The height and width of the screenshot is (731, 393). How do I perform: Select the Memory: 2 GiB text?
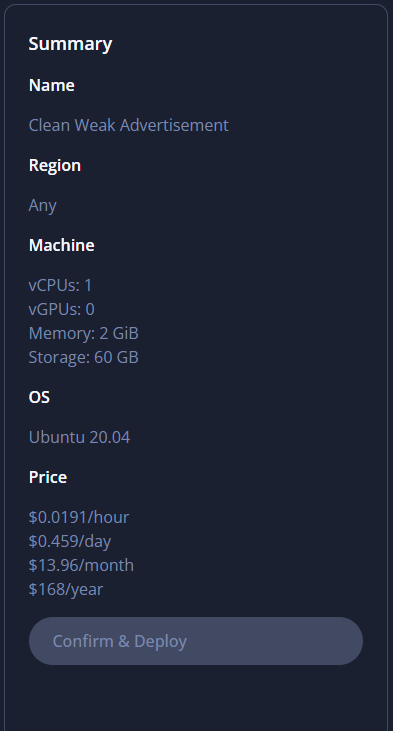point(83,333)
